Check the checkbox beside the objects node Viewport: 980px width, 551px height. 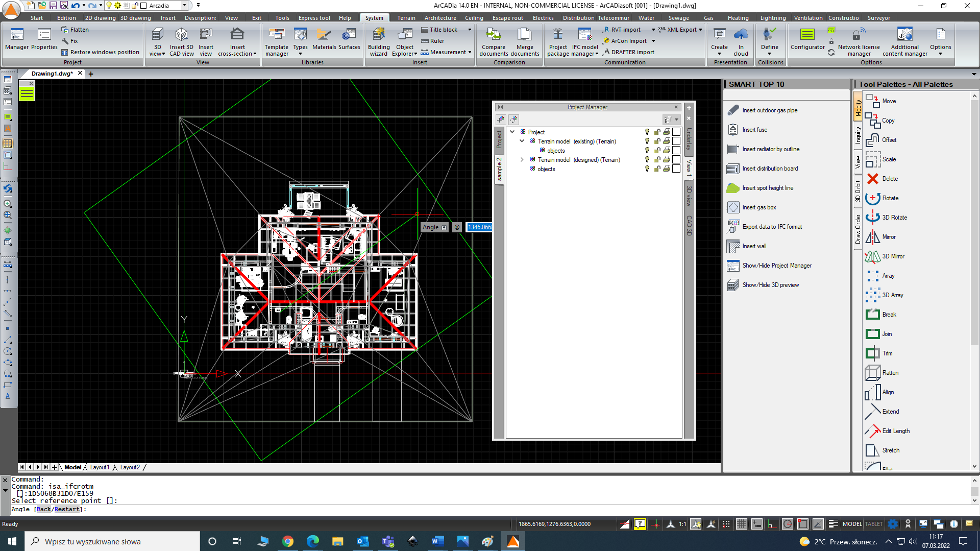pos(676,150)
